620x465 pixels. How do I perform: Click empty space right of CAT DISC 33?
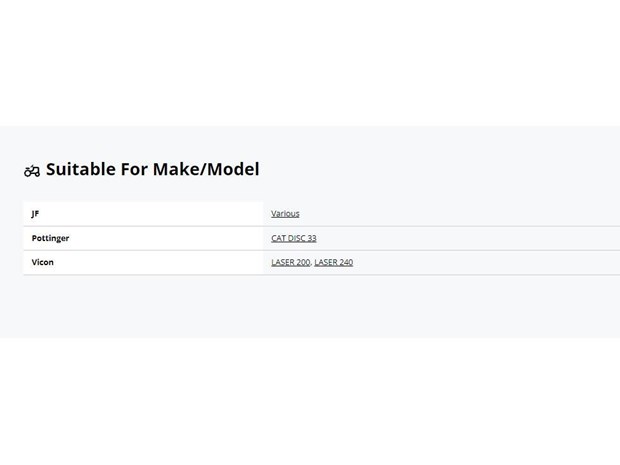(467, 238)
